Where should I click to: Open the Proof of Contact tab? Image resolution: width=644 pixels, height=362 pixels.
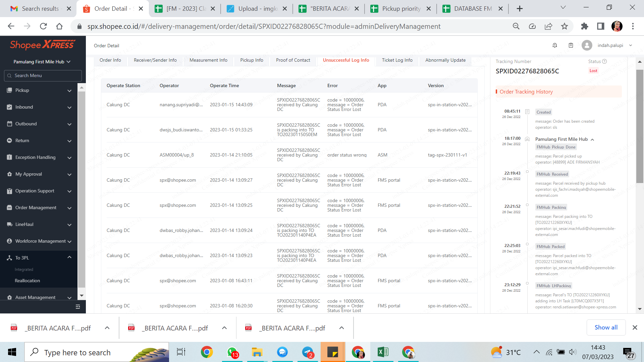pos(293,60)
